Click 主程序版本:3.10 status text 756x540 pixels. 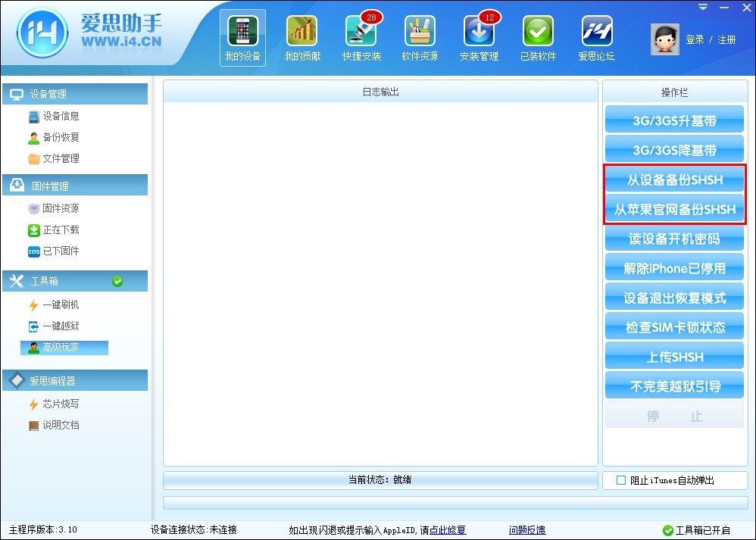tap(43, 530)
